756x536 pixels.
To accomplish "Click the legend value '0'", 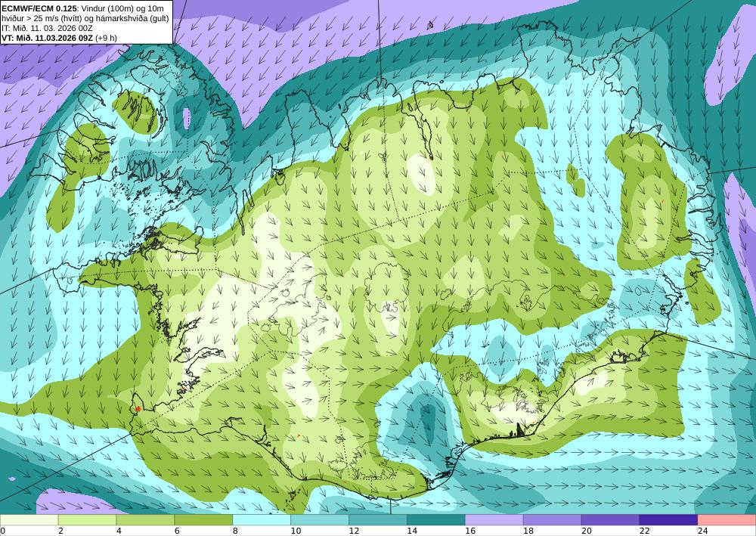I will 2,531.
